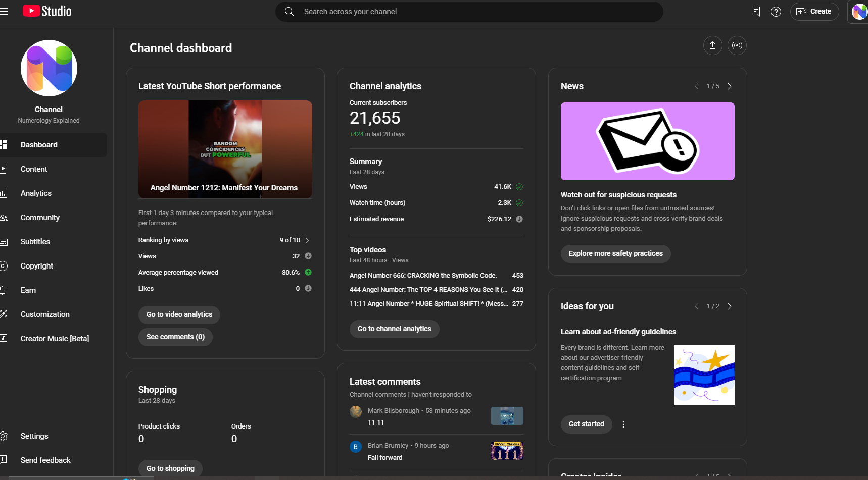Click the 'Fail forward' comment text

coord(385,458)
